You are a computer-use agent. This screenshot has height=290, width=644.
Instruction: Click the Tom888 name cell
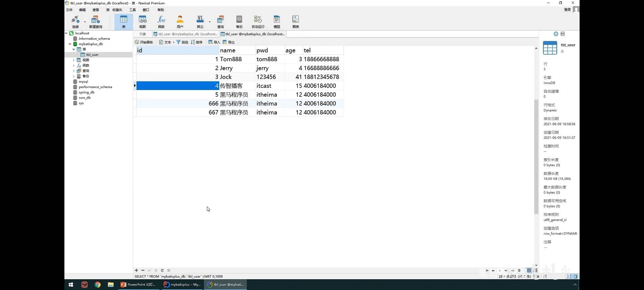[237, 59]
